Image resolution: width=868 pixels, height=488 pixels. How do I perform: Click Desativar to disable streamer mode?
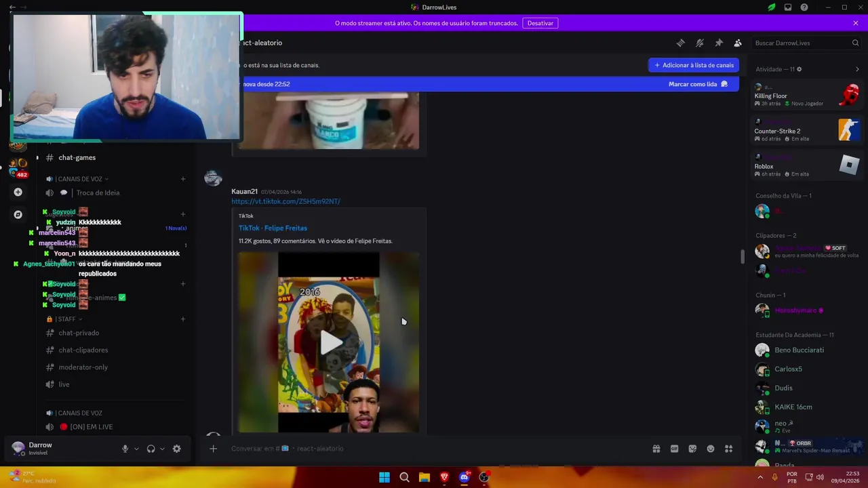pos(540,23)
